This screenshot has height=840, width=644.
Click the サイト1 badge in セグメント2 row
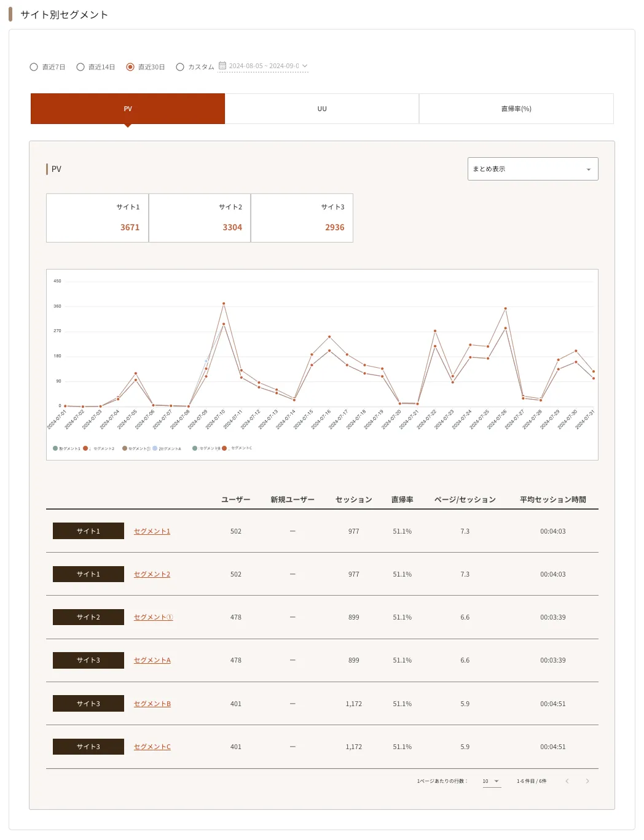[x=88, y=574]
